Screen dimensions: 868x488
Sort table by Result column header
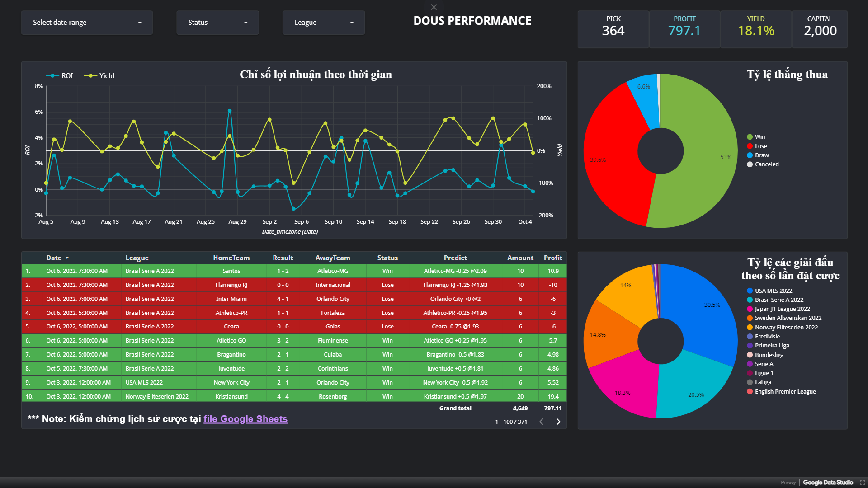[x=283, y=258]
